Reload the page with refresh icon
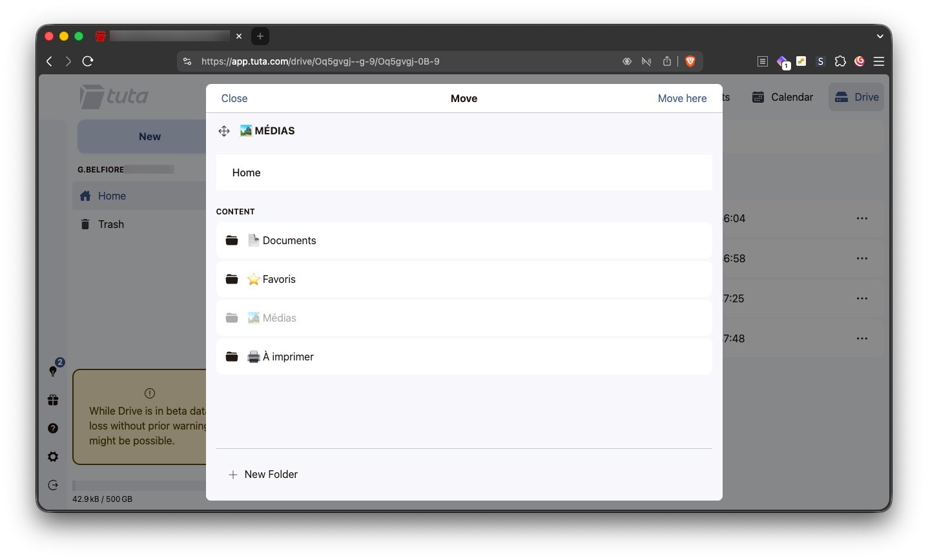Screen dimensions: 928x560 pos(88,61)
